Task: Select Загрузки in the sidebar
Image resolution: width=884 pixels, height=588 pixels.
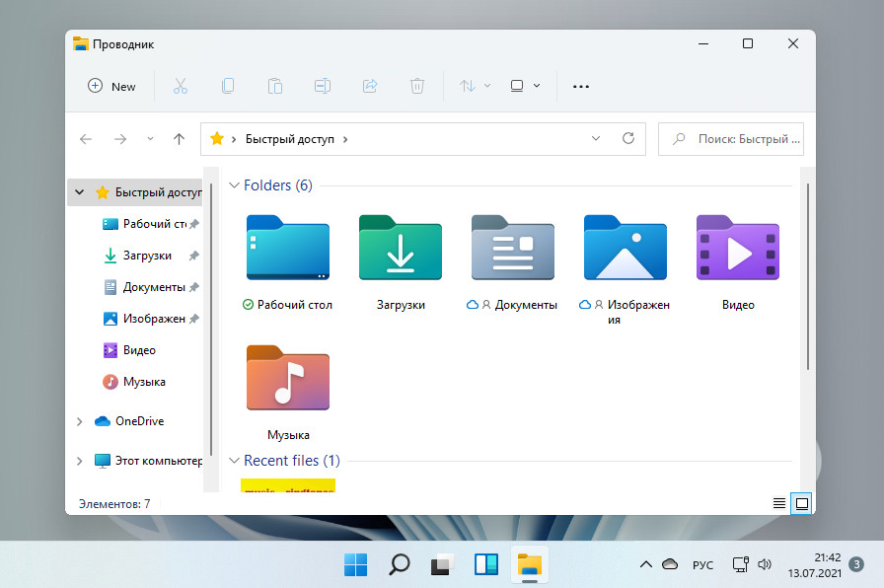Action: click(x=138, y=256)
